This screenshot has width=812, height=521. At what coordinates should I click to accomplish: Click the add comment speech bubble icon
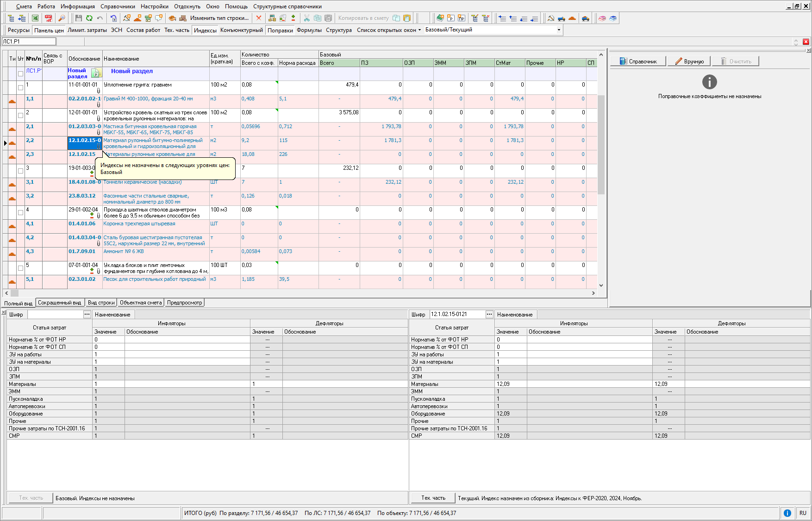[x=159, y=18]
